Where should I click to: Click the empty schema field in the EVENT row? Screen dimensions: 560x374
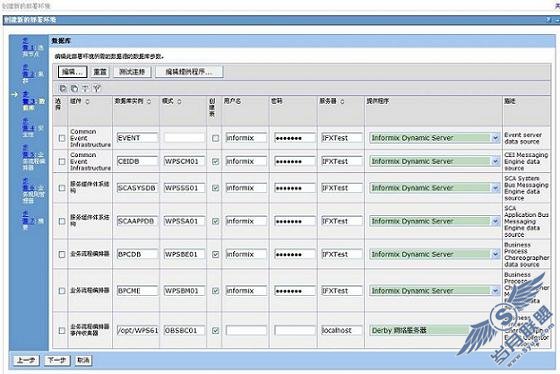pyautogui.click(x=184, y=138)
